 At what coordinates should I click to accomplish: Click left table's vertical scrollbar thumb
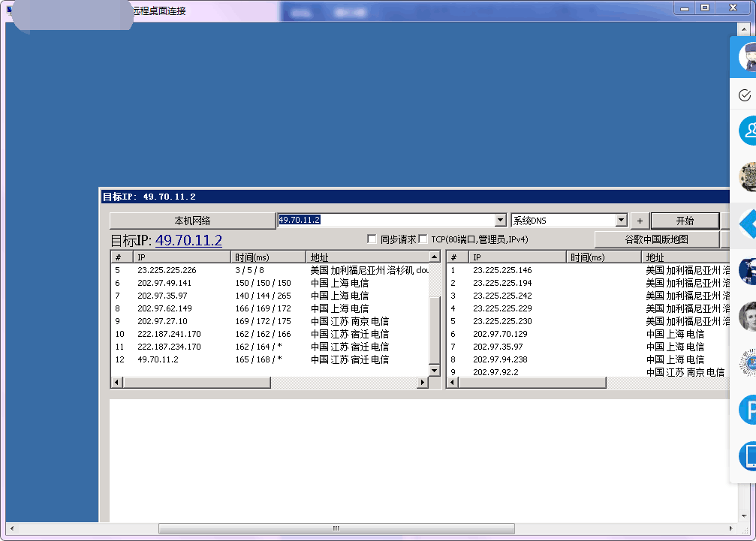[x=435, y=330]
